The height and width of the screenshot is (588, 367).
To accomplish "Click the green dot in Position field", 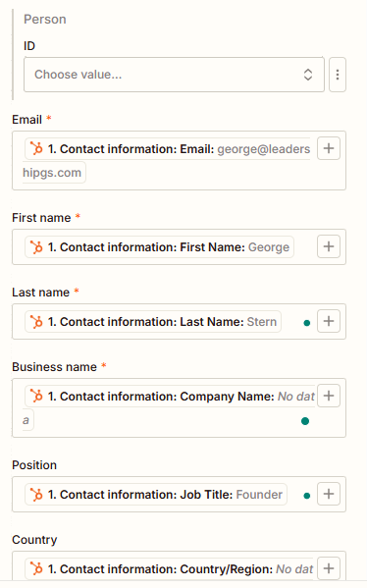I will pyautogui.click(x=306, y=496).
